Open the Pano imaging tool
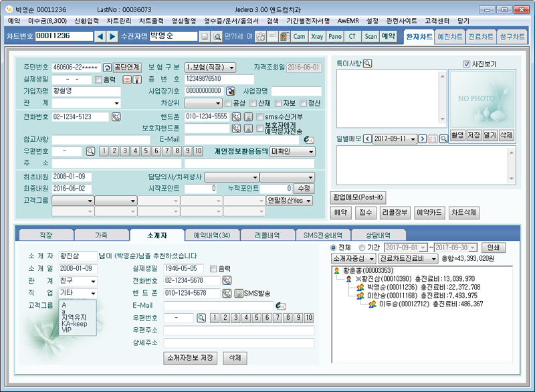This screenshot has width=535, height=392. click(x=335, y=36)
